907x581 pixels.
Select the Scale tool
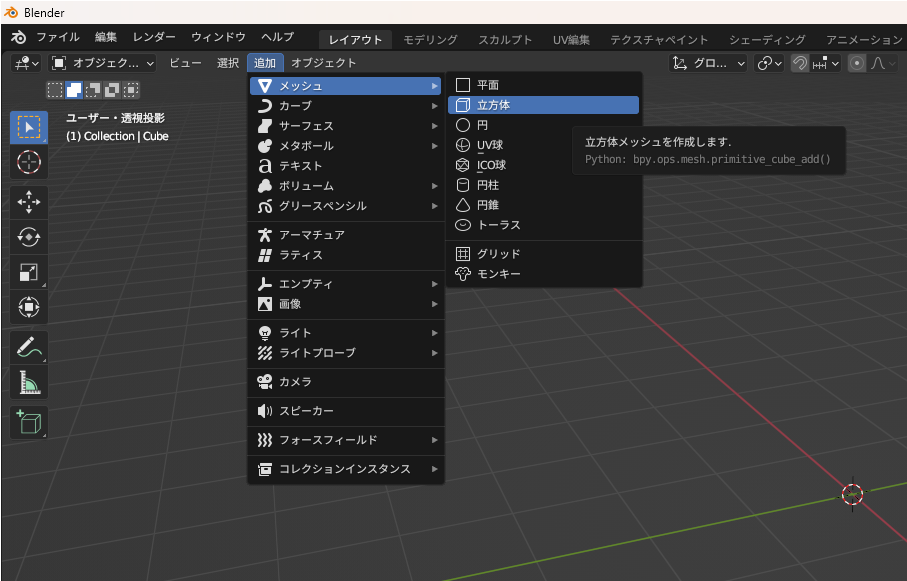(x=29, y=272)
